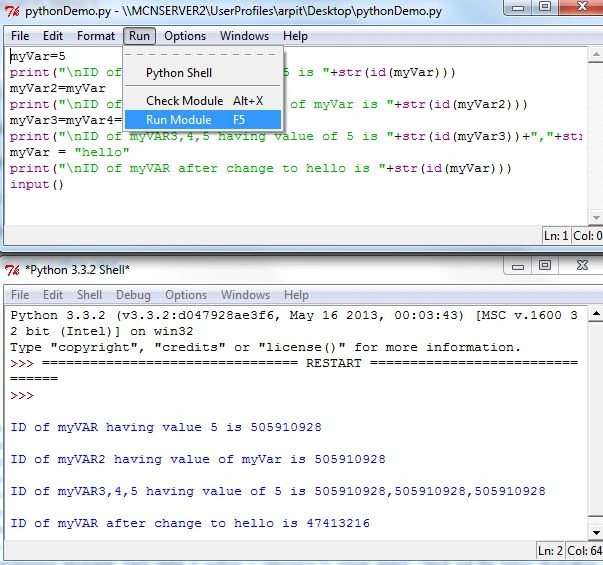Select Run Module F5 entry

[203, 120]
